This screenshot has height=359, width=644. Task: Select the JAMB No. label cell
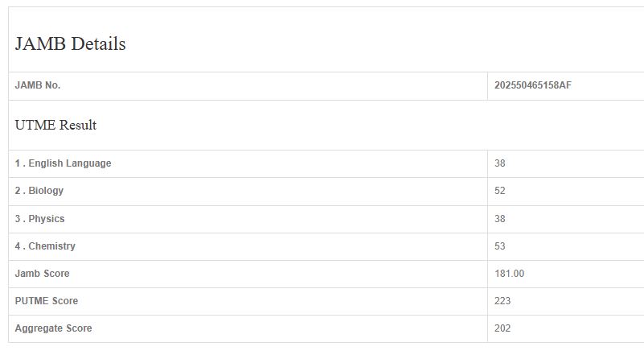point(38,85)
